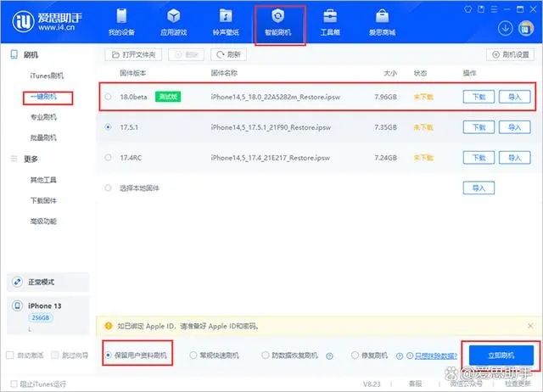Open 高级功能 sidebar item

(43, 221)
